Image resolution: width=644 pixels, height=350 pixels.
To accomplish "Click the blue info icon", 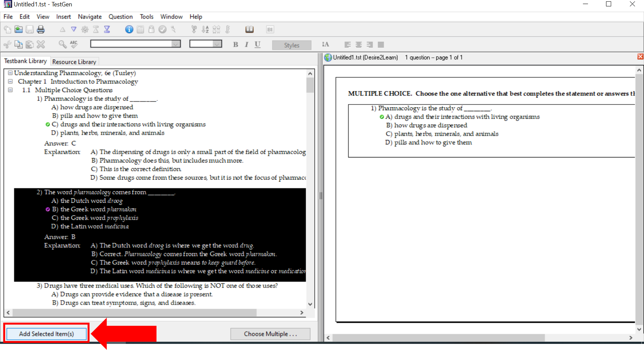I will [129, 30].
